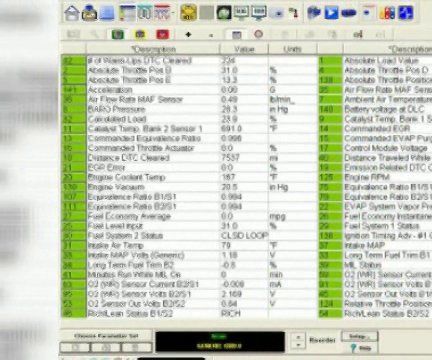Viewport: 432px width, 360px height.
Task: Click the Recorder Setup button
Action: point(359,336)
